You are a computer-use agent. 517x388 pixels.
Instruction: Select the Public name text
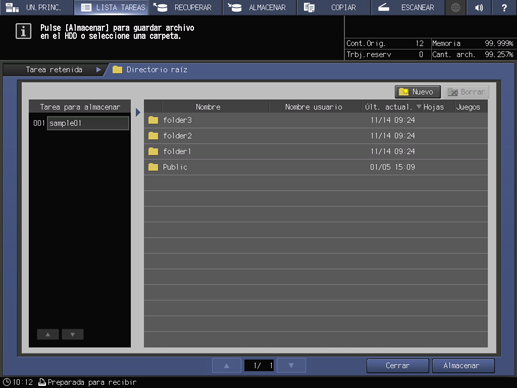pos(175,167)
